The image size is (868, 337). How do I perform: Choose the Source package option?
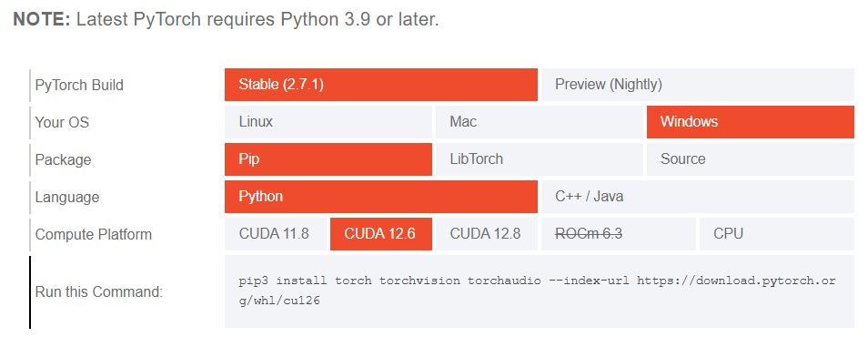pyautogui.click(x=751, y=159)
